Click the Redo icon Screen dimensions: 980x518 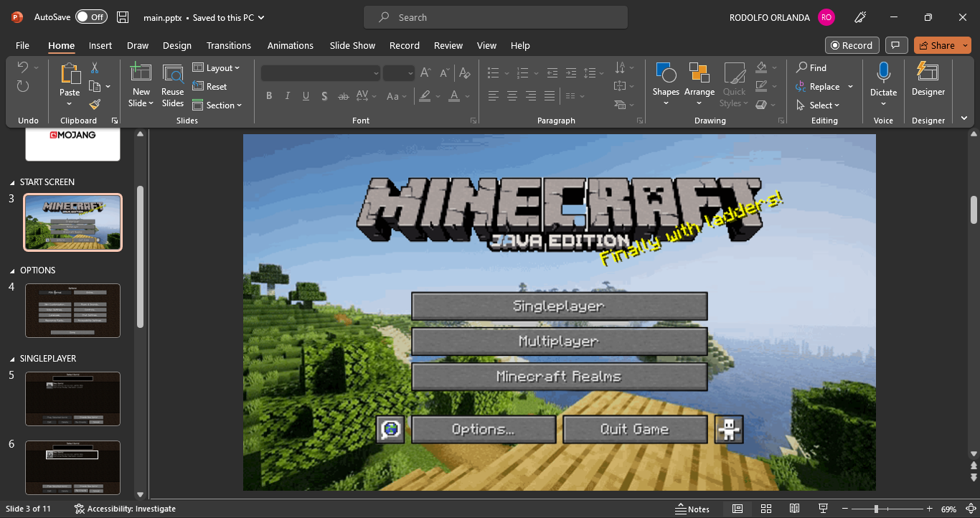pos(23,86)
